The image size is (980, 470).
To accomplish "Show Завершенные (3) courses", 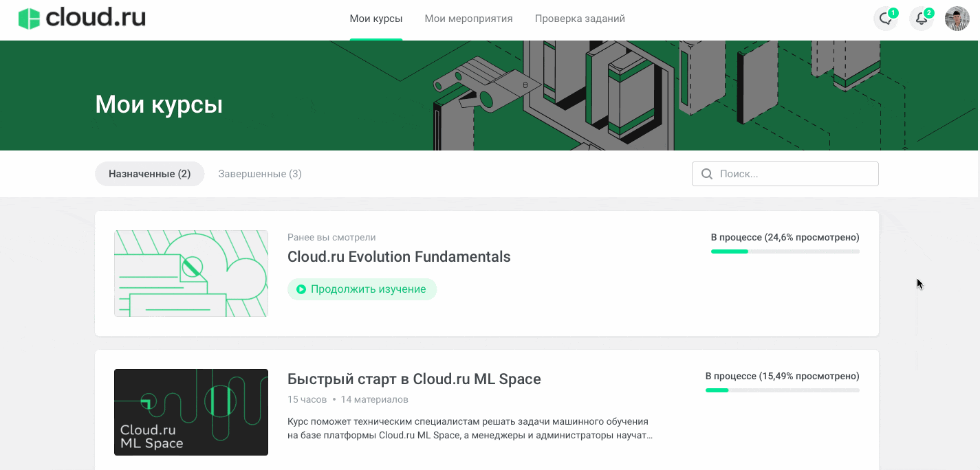I will (260, 174).
